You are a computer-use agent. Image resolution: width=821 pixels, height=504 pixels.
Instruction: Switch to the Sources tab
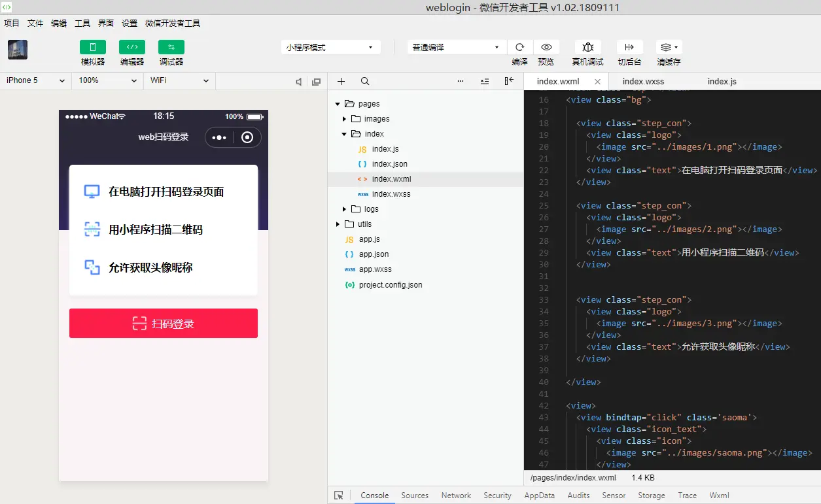415,496
